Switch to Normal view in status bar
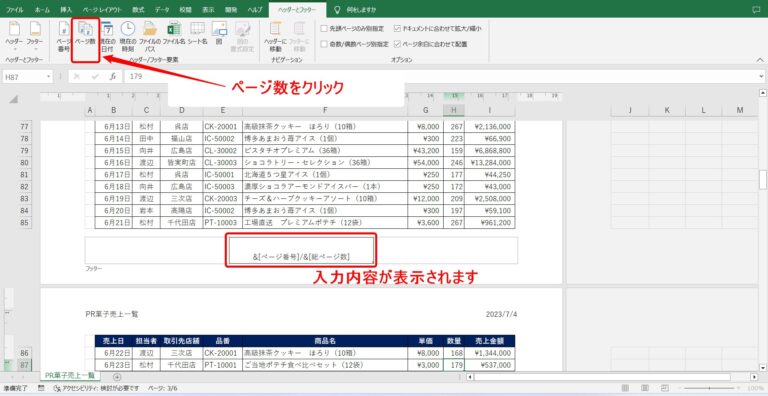Viewport: 768px width, 396px height. click(x=625, y=389)
